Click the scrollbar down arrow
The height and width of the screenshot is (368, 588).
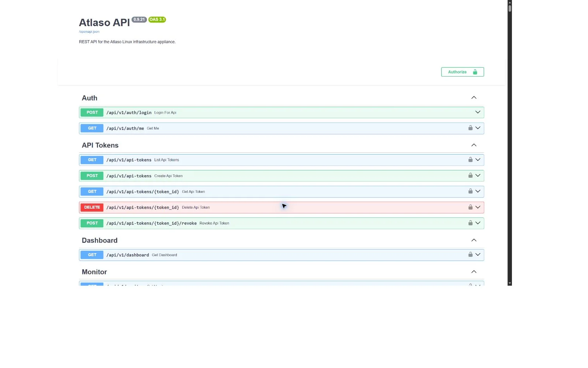point(510,283)
